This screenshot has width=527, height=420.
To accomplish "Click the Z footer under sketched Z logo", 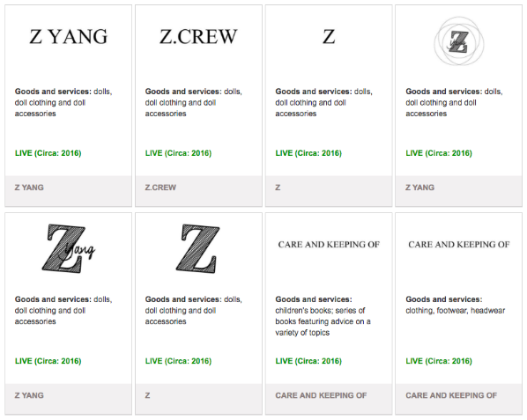I will coord(147,395).
